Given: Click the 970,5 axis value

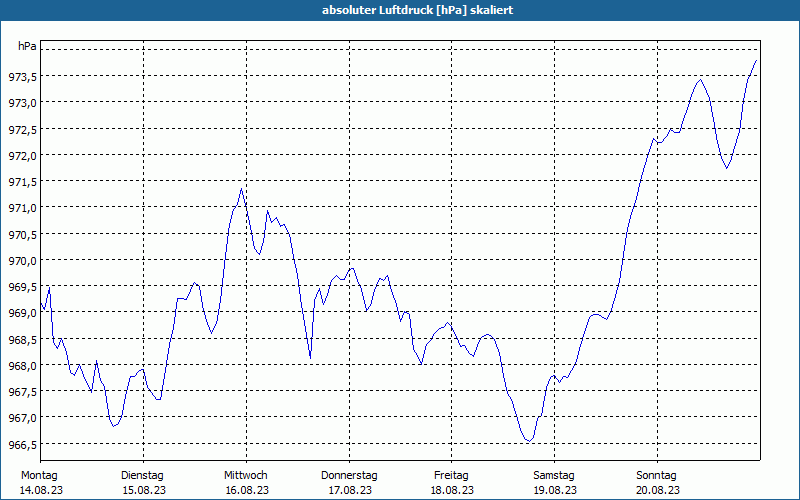Looking at the screenshot, I should tap(22, 235).
